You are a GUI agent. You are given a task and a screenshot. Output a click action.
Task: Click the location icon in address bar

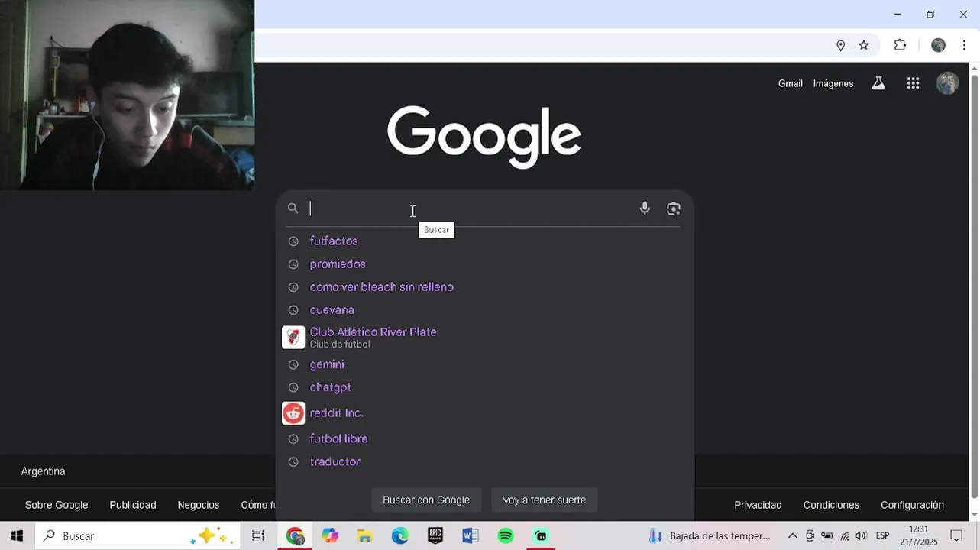pyautogui.click(x=840, y=46)
